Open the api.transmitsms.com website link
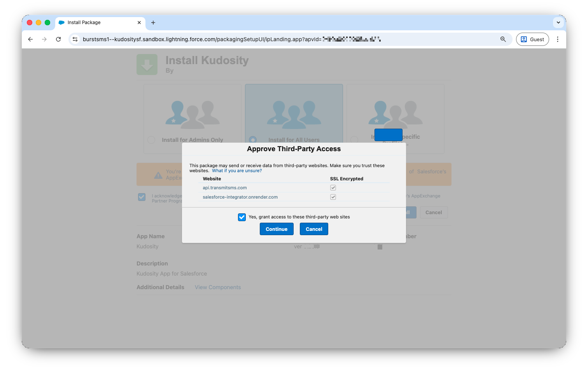The height and width of the screenshot is (377, 588). click(x=224, y=188)
